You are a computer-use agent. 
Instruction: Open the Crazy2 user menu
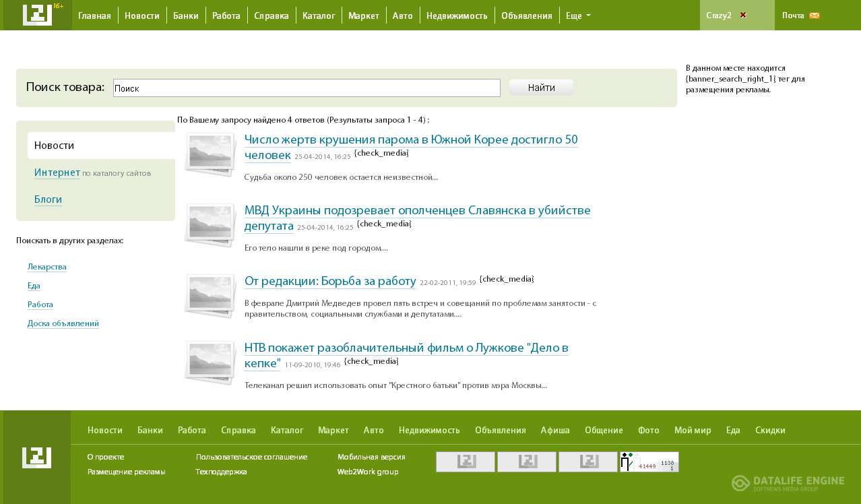tap(719, 15)
